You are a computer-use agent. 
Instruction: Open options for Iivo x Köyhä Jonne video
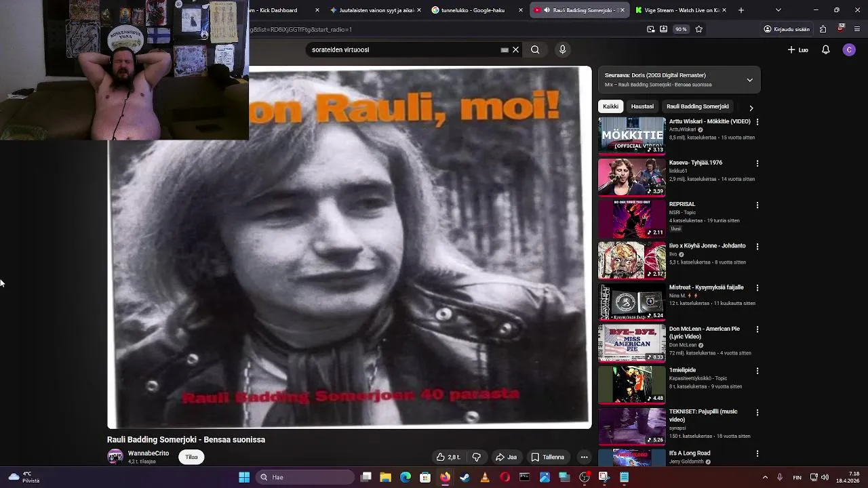point(757,247)
